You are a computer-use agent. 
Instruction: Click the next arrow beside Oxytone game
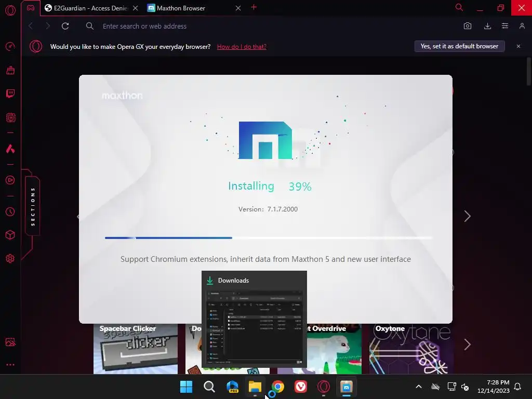click(467, 345)
